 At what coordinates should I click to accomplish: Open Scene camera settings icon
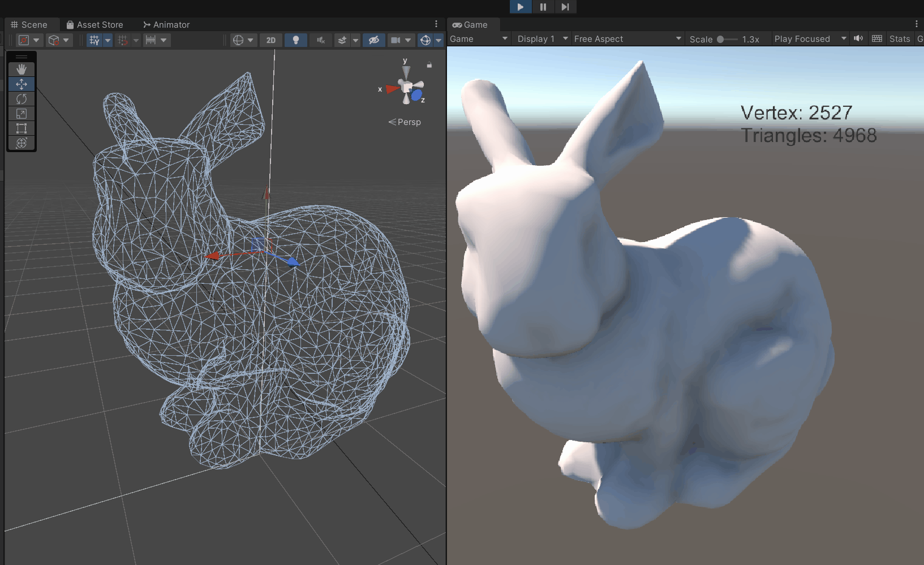pyautogui.click(x=396, y=40)
